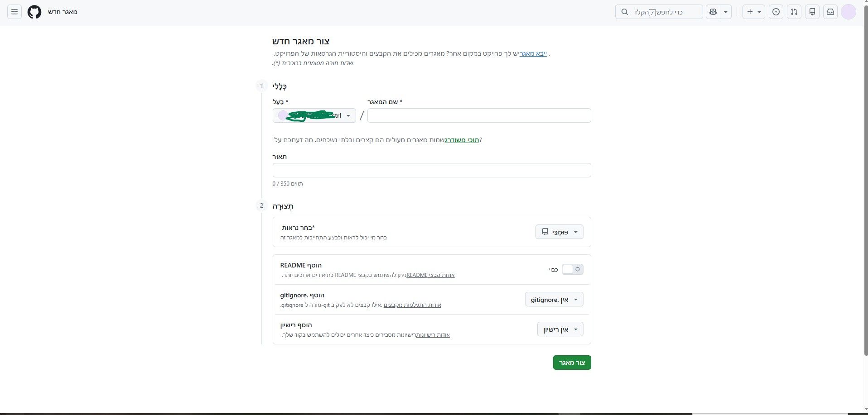This screenshot has height=415, width=868.
Task: Click the green create repository button
Action: pyautogui.click(x=572, y=363)
